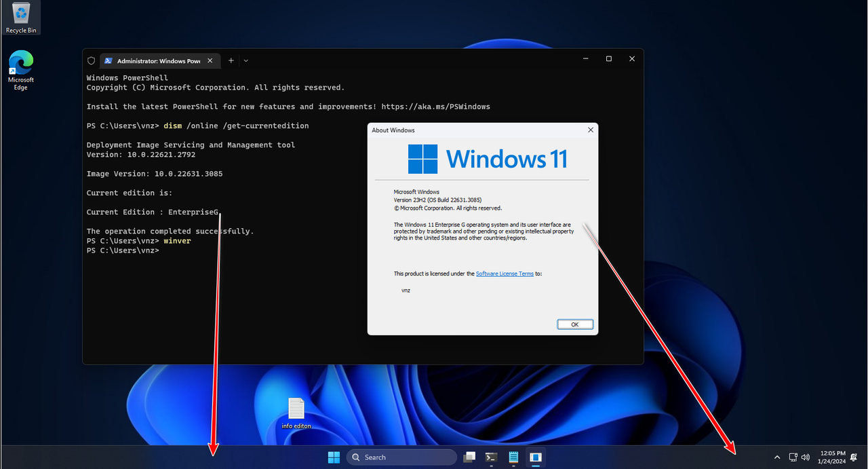Click the taskbar Search box
Screen dimensions: 868x469
coord(401,457)
